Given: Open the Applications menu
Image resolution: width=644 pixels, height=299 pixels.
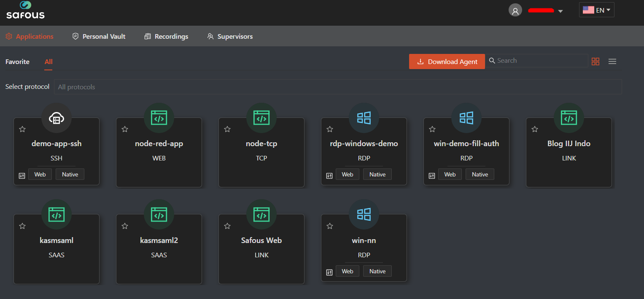Looking at the screenshot, I should point(30,37).
